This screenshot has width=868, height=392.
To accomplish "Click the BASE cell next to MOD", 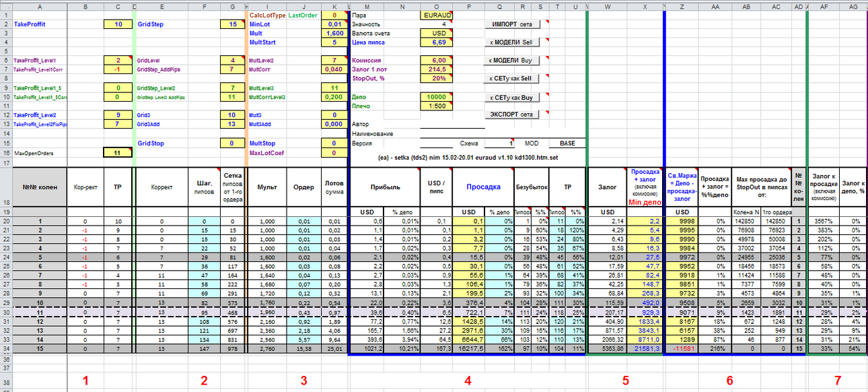I will pyautogui.click(x=567, y=143).
